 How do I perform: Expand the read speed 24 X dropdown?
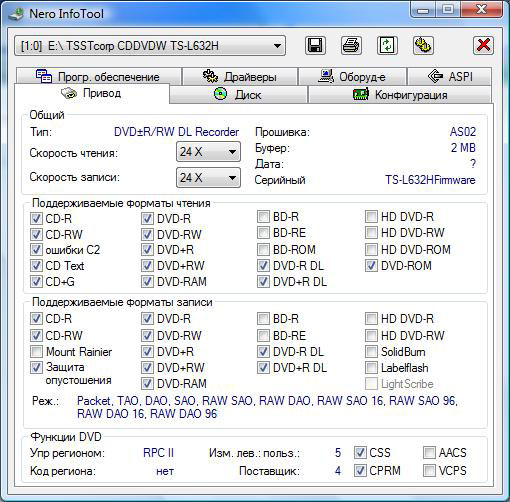point(208,152)
